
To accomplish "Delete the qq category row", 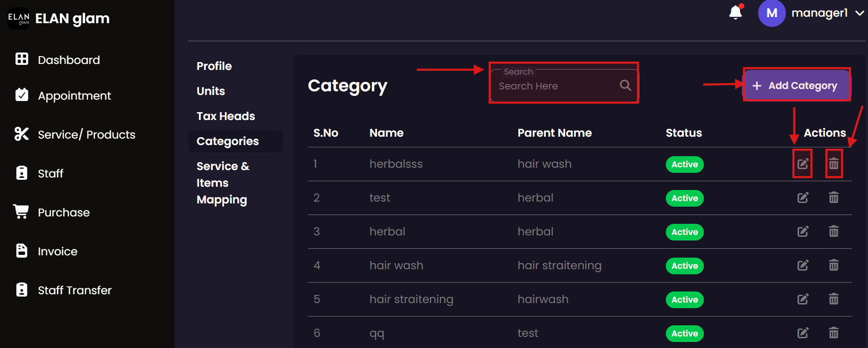I will tap(834, 333).
